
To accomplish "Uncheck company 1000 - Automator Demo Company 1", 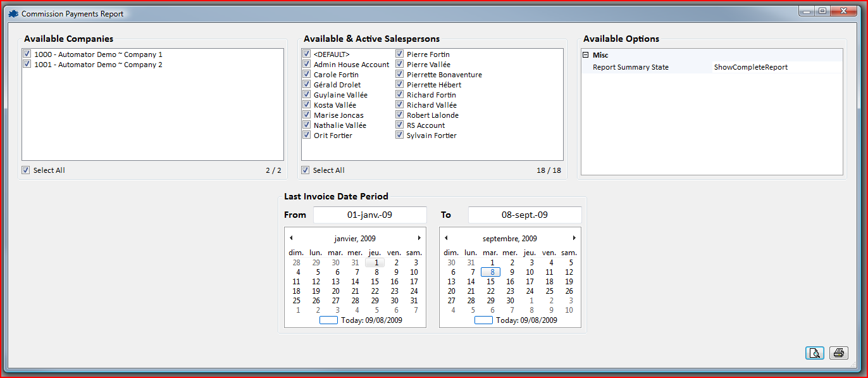I will point(26,54).
